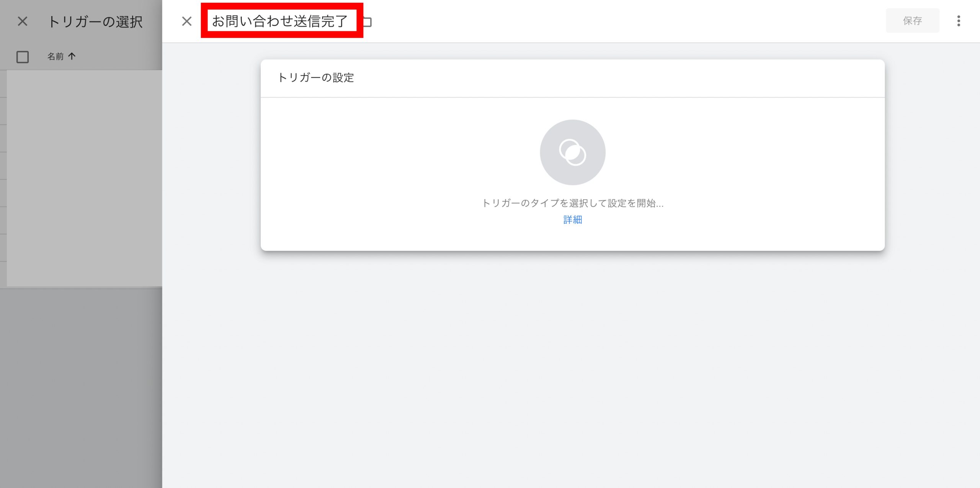This screenshot has height=488, width=980.
Task: Open the 詳細 link
Action: click(x=572, y=220)
